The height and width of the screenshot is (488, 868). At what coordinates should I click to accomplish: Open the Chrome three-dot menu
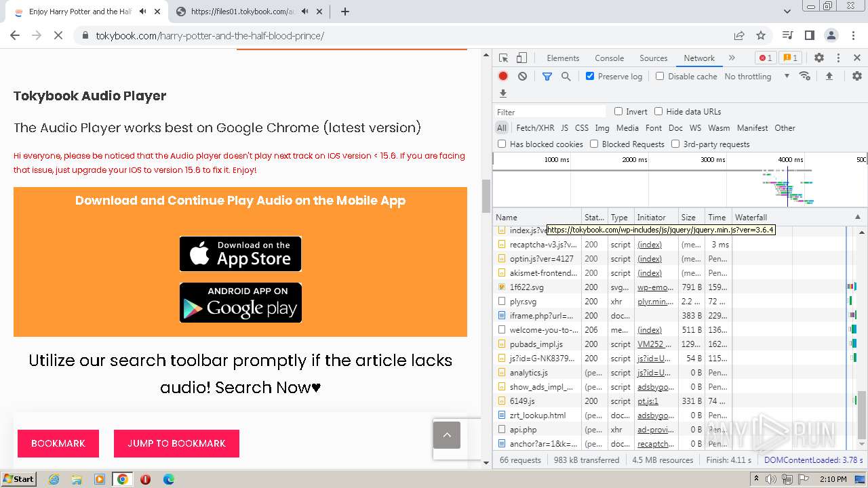coord(853,35)
